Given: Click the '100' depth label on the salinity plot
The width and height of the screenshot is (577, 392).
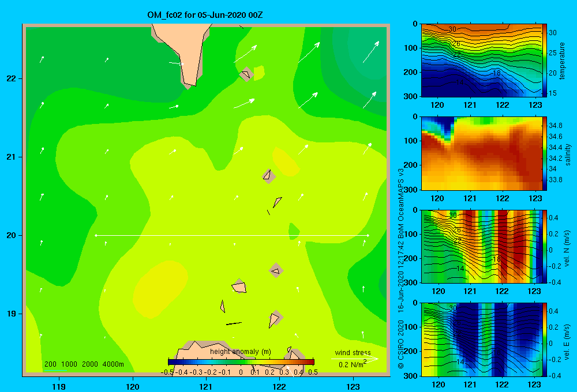Looking at the screenshot, I should pos(410,141).
